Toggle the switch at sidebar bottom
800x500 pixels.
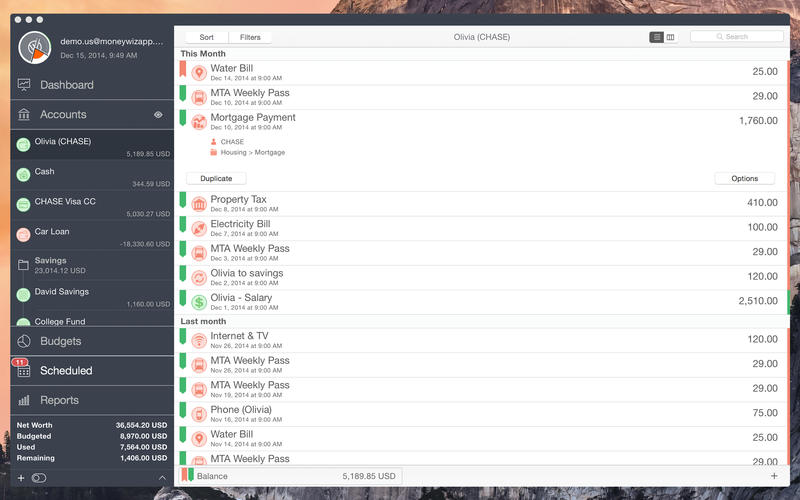tap(39, 478)
